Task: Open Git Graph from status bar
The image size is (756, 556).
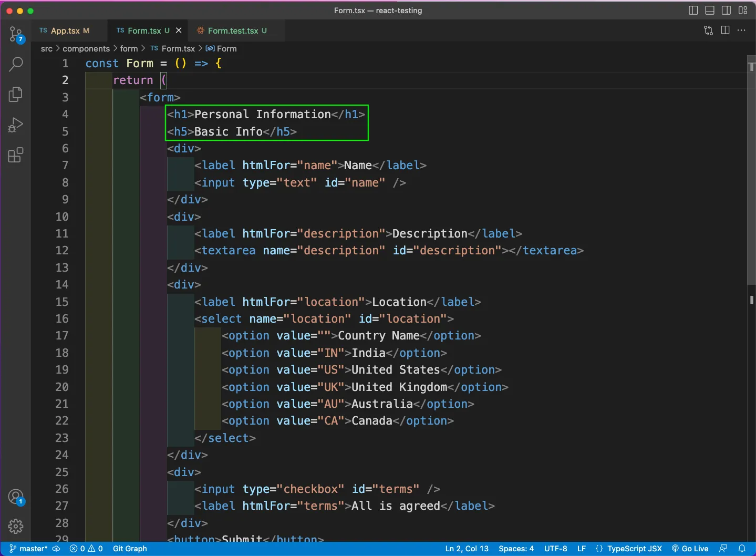Action: pos(130,549)
